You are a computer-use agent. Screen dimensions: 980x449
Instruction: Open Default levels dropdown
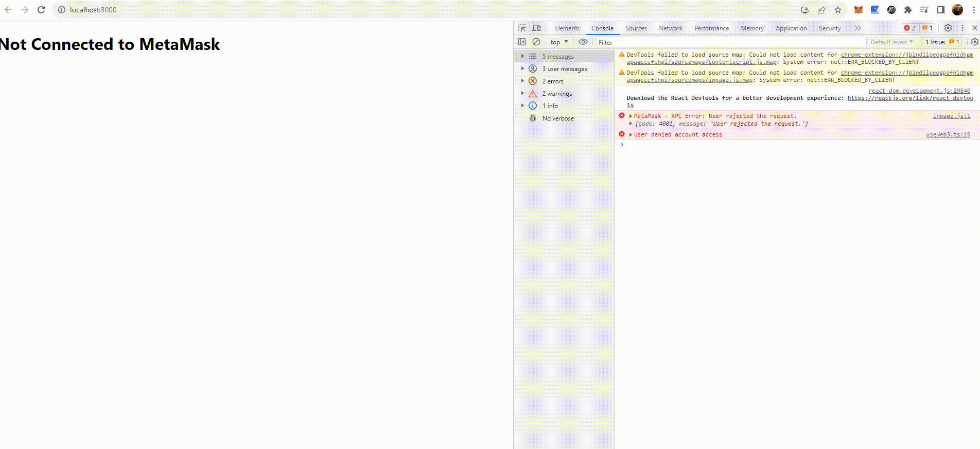pyautogui.click(x=891, y=42)
